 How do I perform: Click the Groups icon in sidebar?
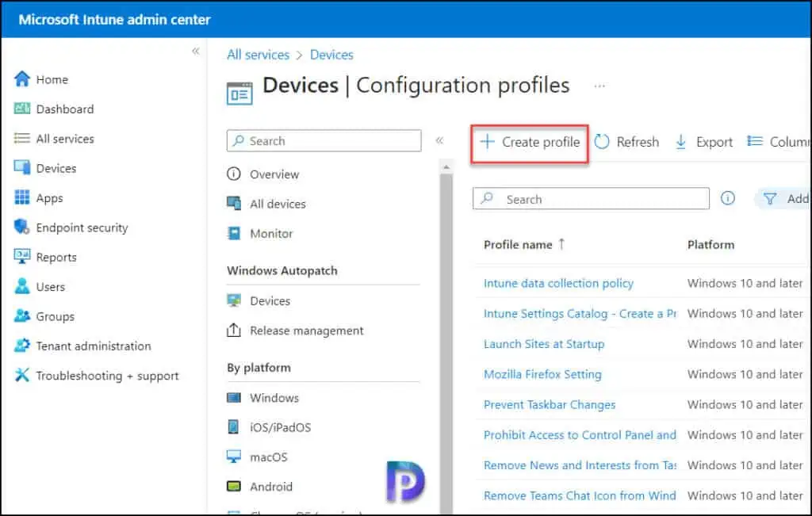[x=21, y=316]
